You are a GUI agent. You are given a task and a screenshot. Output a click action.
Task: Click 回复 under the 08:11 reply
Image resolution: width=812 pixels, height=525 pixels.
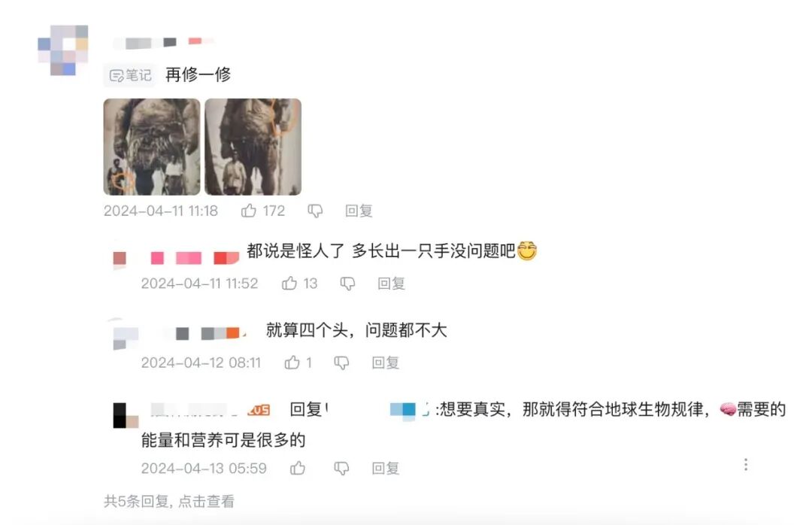[385, 363]
